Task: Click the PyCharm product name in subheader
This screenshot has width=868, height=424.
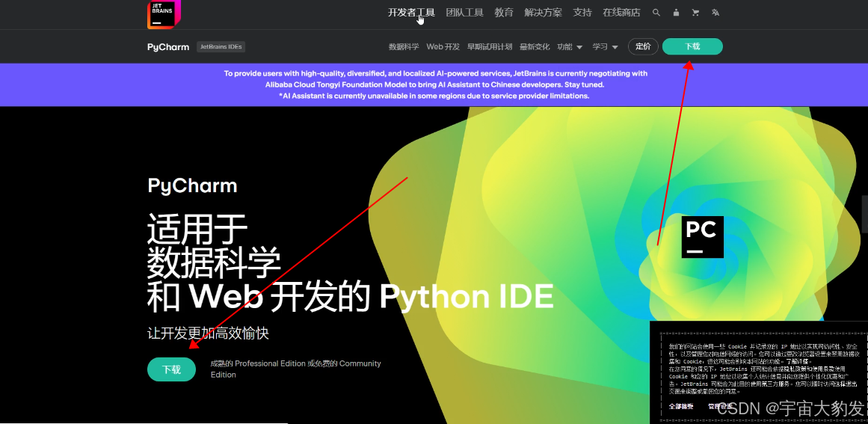Action: coord(168,47)
